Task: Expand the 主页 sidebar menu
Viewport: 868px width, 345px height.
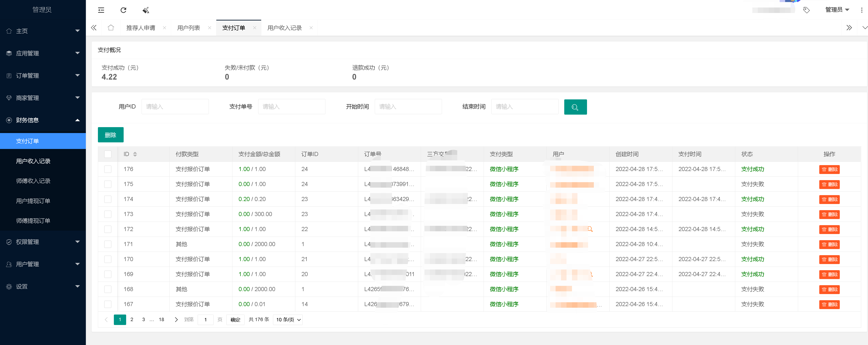Action: (x=43, y=31)
